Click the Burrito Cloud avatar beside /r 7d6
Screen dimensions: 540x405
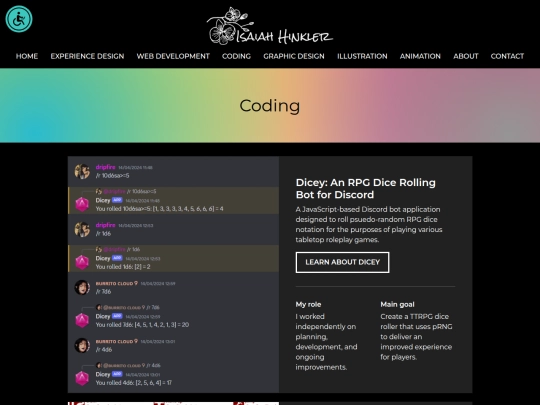[x=82, y=287]
